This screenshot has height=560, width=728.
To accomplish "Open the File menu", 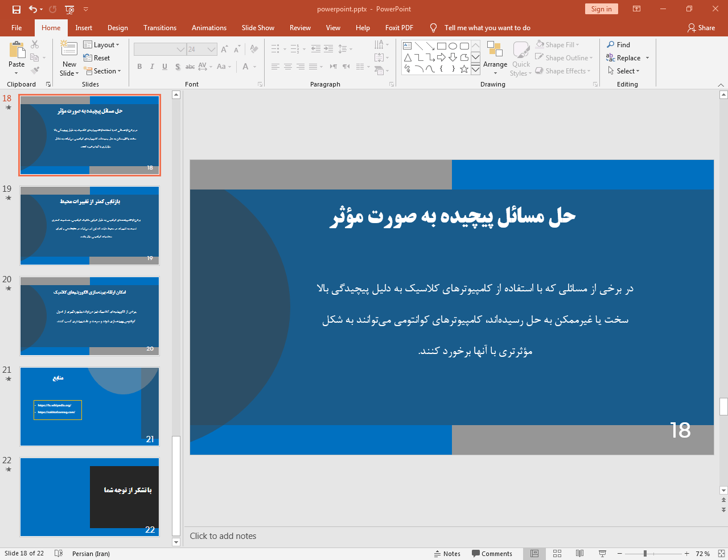I will coord(17,27).
